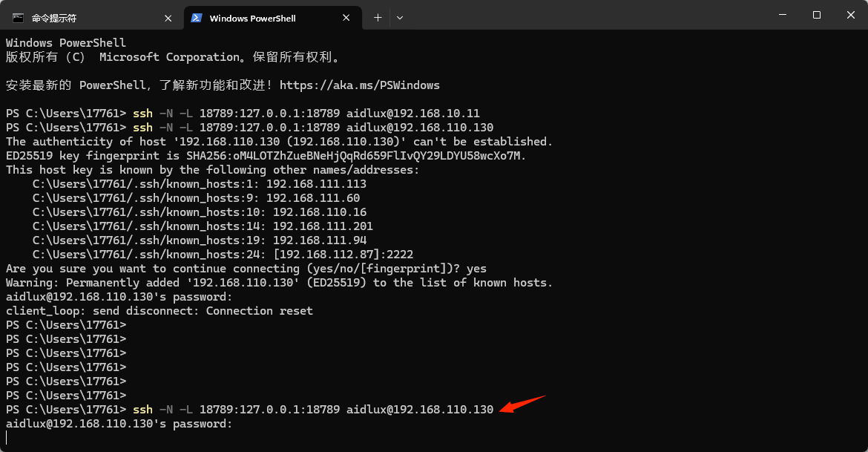
Task: Click the blinking cursor below the password prompt
Action: pos(7,438)
